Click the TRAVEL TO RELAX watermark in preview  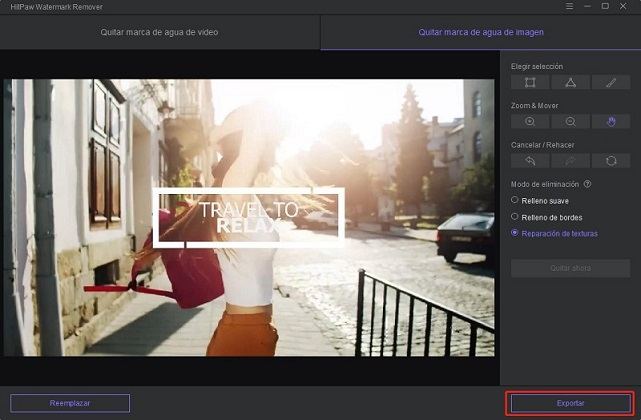pos(249,218)
